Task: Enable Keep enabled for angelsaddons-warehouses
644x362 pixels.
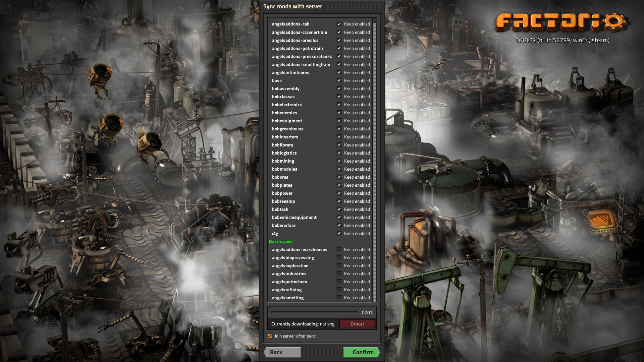Action: tap(339, 249)
